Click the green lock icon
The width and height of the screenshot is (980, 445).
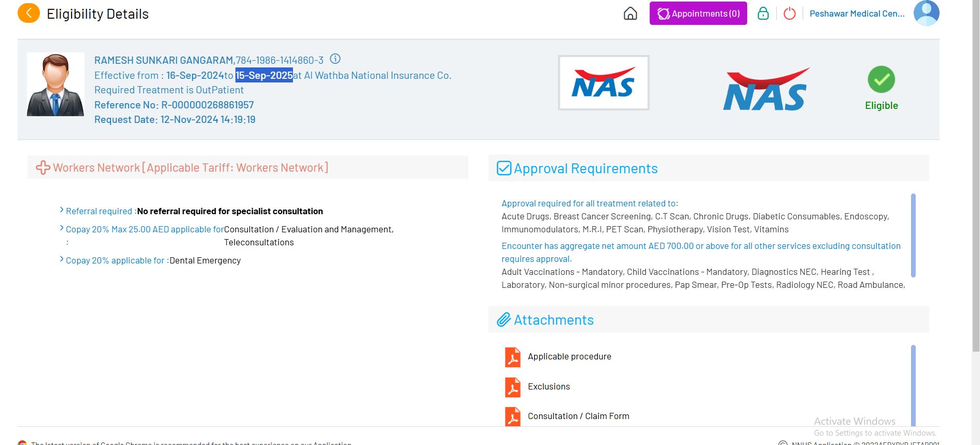[x=763, y=13]
